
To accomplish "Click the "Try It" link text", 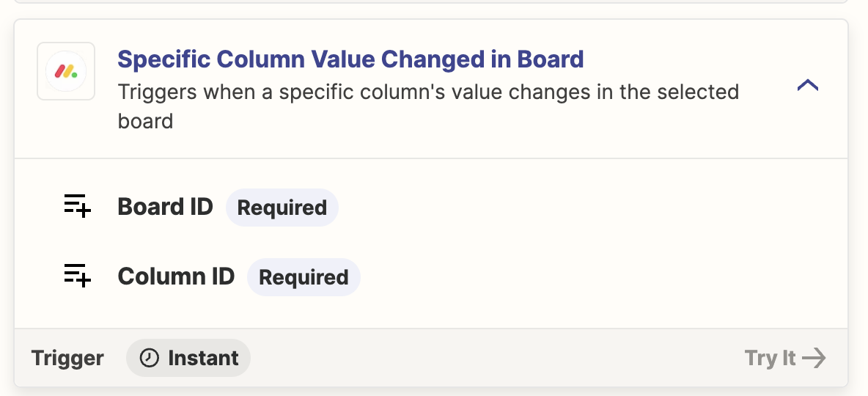I will 770,358.
